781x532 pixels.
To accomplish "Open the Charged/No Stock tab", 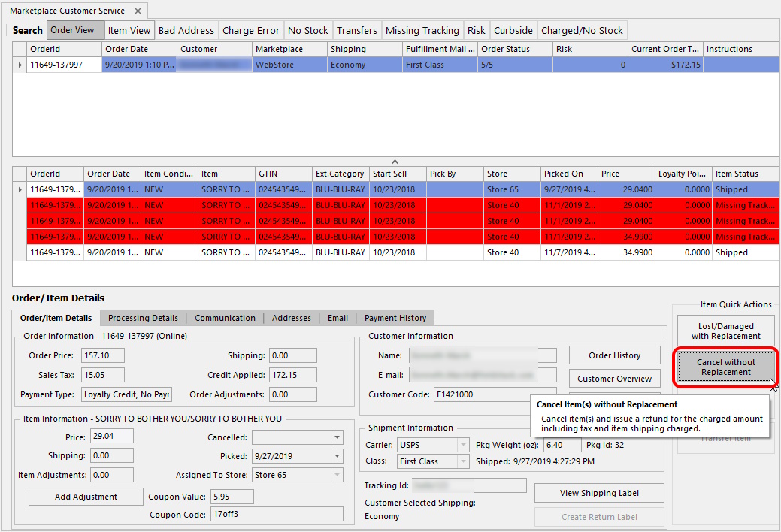I will point(582,30).
